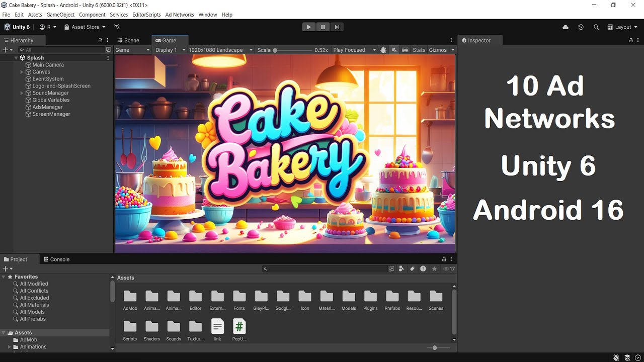Image resolution: width=644 pixels, height=362 pixels.
Task: Select the PopU... script file icon
Action: tap(239, 330)
